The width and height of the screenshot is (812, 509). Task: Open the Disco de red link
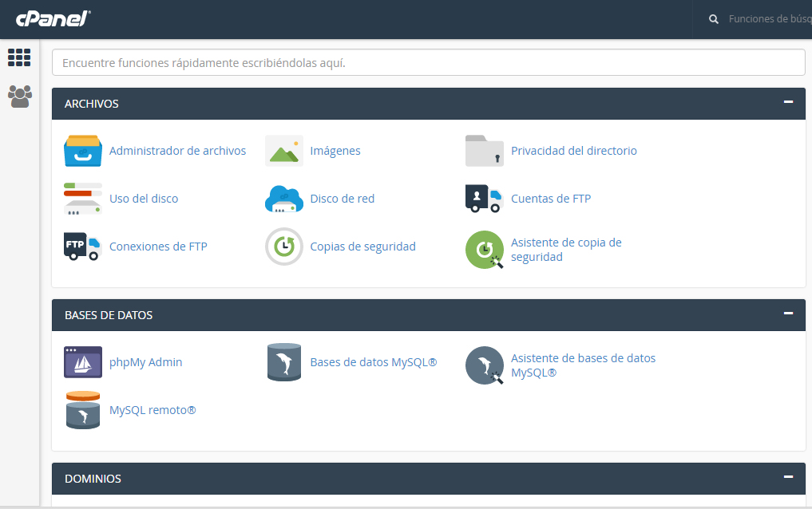coord(343,199)
